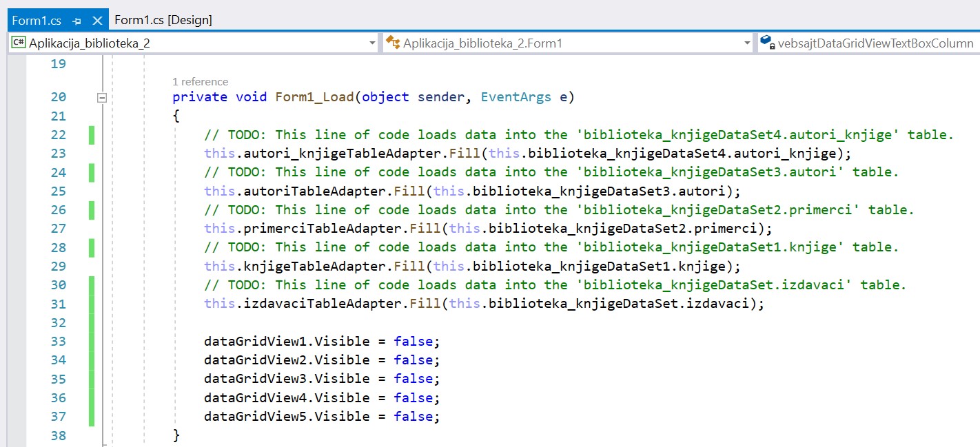Click the class icon beside Aplikacija_biblioteka_2.Form1

(393, 43)
